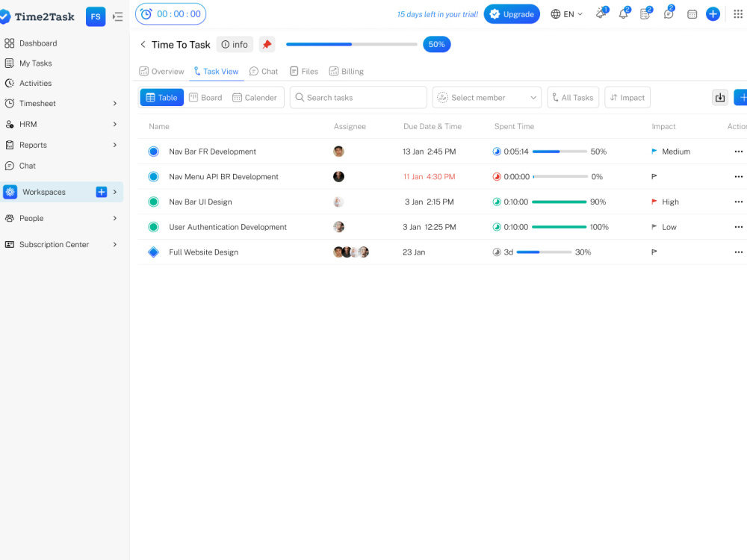747x560 pixels.
Task: Open the apps grid launcher icon
Action: [738, 13]
